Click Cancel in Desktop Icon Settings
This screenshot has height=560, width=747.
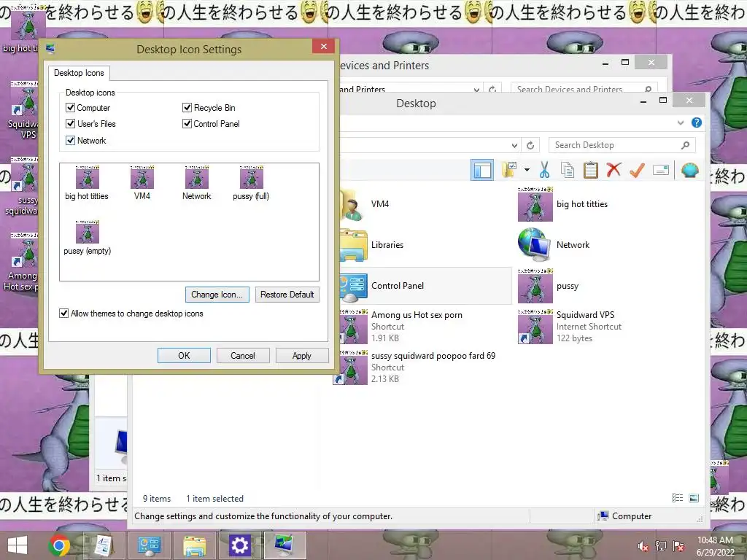[242, 356]
